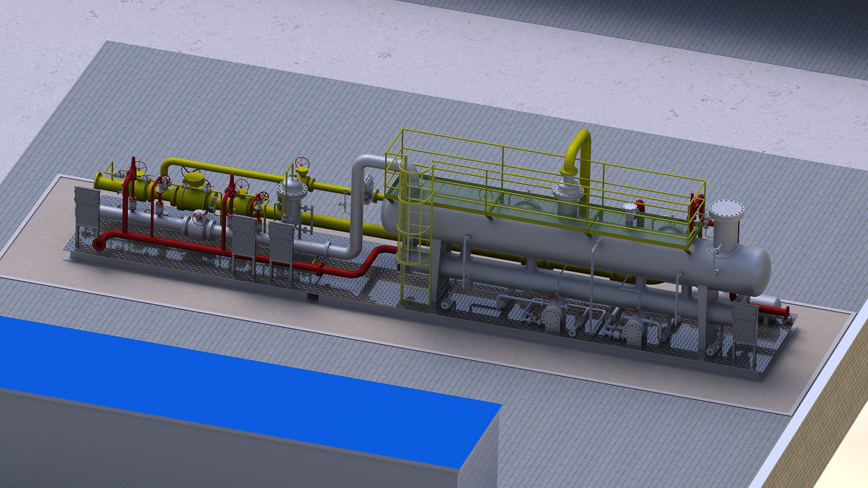This screenshot has height=488, width=868.
Task: Select the large yellow ball valve body
Action: [193, 190]
